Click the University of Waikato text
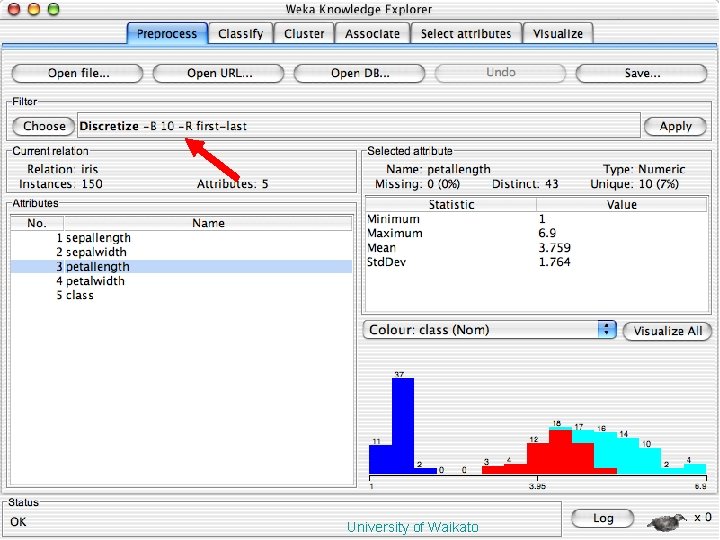The width and height of the screenshot is (720, 540). pyautogui.click(x=412, y=527)
